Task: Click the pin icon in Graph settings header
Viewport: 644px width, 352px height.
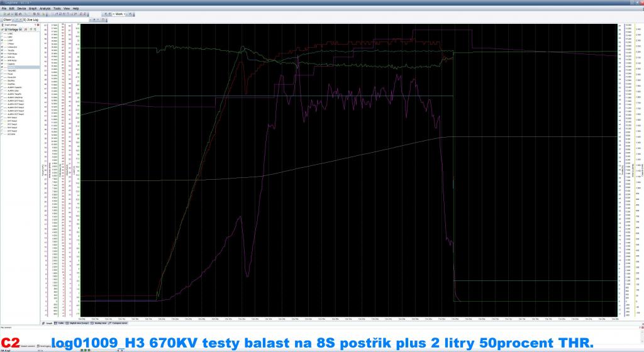Action: 36,25
